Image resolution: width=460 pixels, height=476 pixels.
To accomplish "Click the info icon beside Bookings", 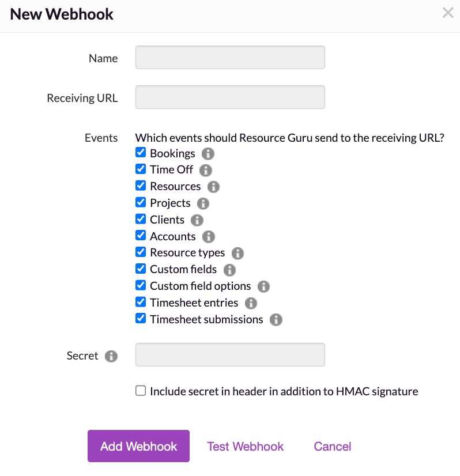I will [x=208, y=154].
